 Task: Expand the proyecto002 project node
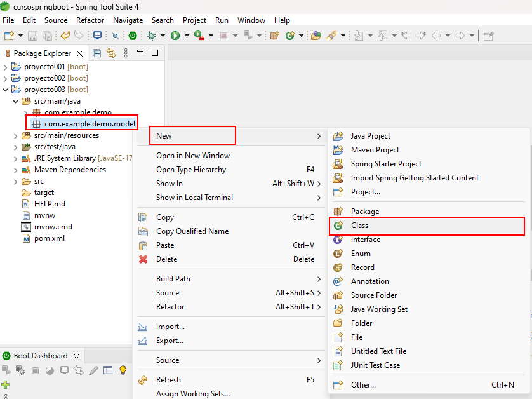pos(5,79)
